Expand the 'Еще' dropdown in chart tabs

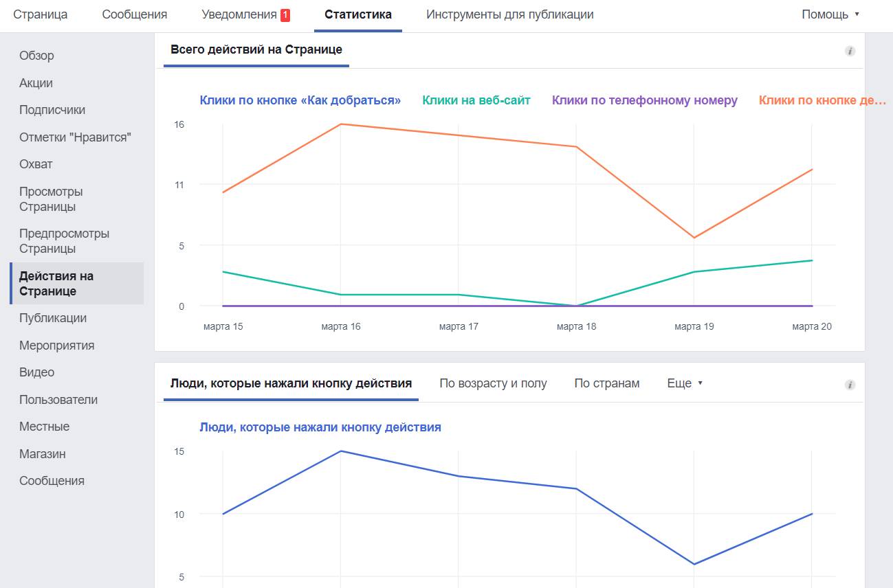(685, 383)
